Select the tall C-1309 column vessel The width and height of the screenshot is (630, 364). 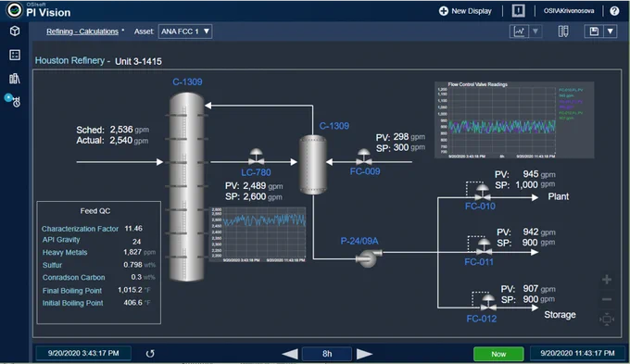point(186,186)
